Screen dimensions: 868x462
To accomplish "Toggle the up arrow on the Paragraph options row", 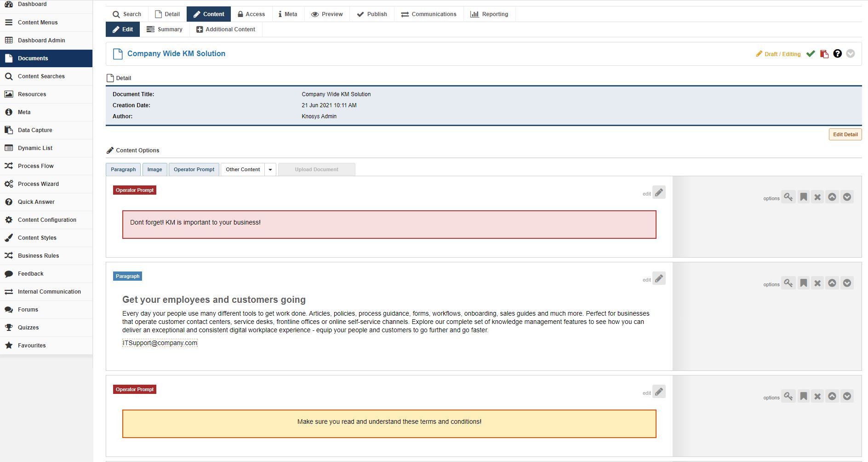I will [832, 283].
